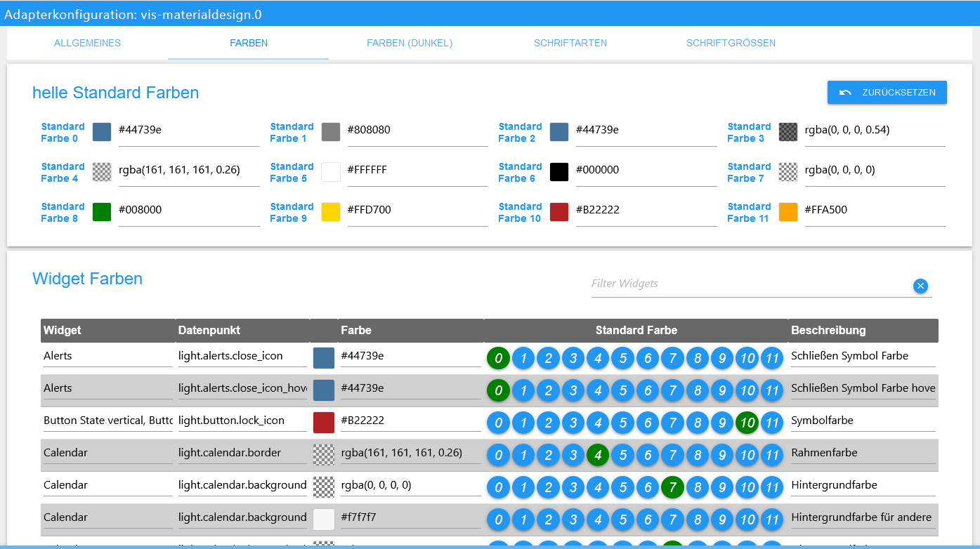Choose color 3 in light.button.lock_icon row
Viewport: 980px width, 549px height.
(573, 423)
